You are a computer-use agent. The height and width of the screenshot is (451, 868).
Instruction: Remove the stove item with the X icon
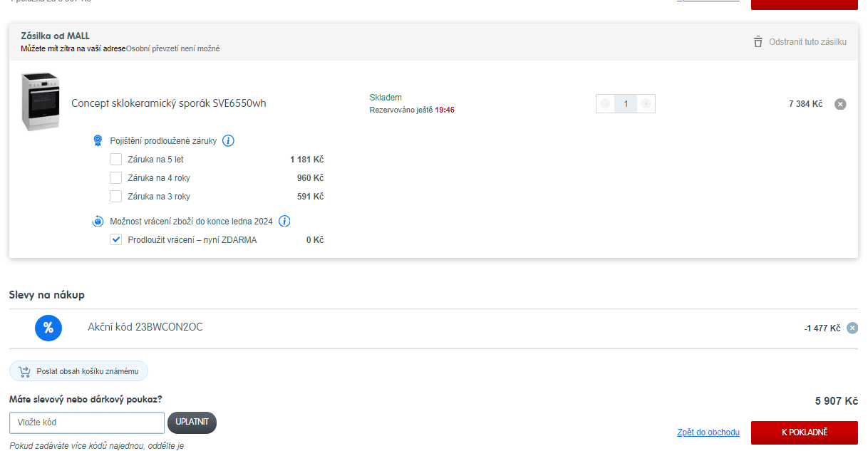coord(840,104)
